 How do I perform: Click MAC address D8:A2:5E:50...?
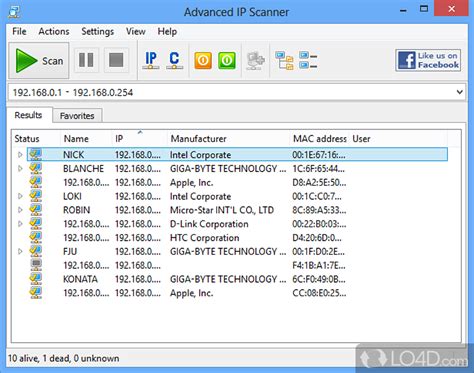[319, 182]
